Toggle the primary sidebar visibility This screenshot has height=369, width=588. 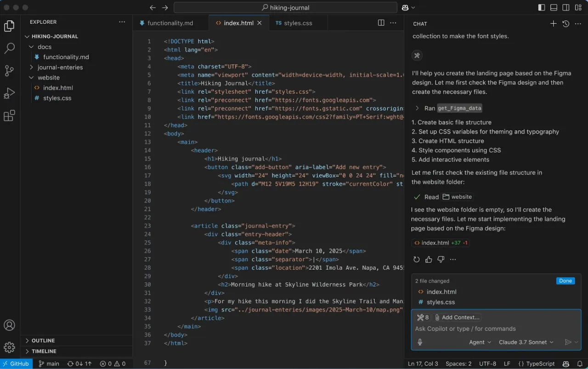[541, 7]
